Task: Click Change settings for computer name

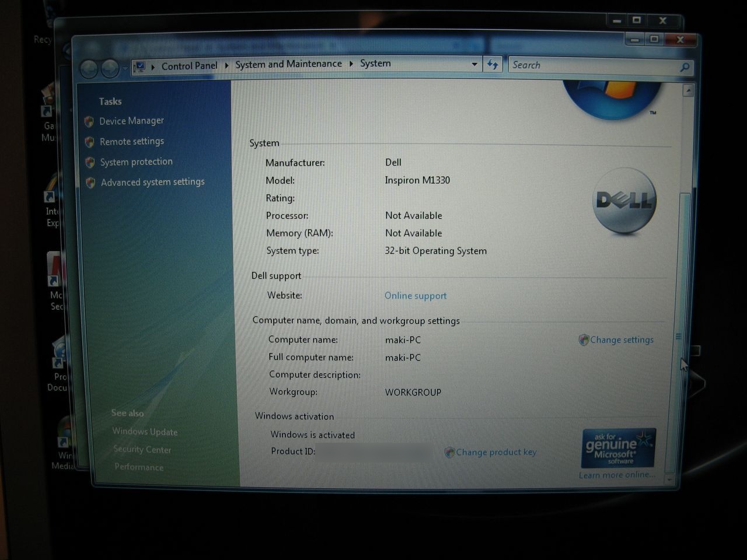Action: (622, 339)
